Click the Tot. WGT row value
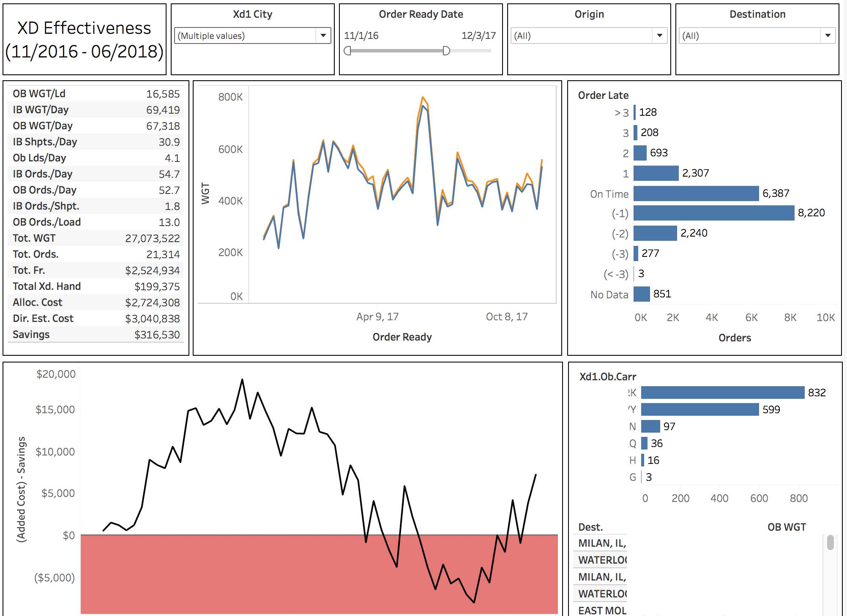Image resolution: width=847 pixels, height=616 pixels. tap(152, 238)
